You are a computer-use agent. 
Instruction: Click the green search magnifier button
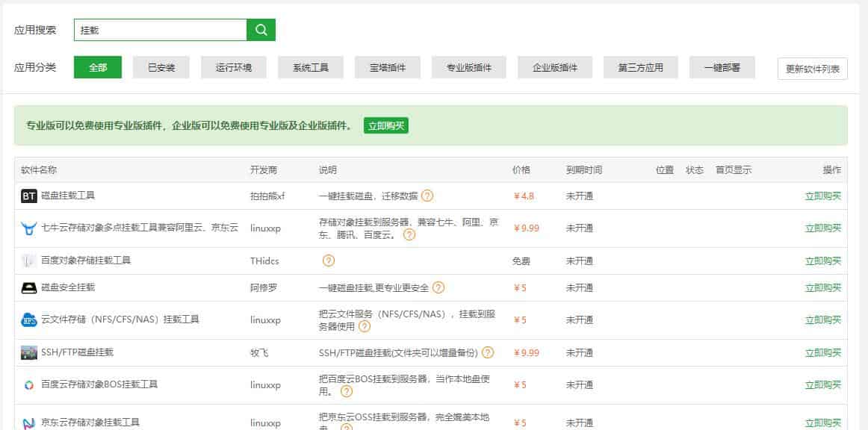(261, 30)
